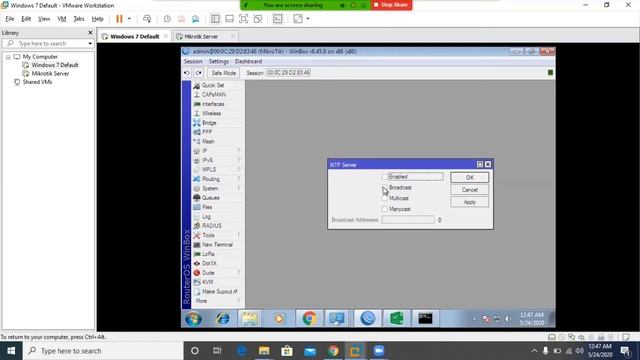Image resolution: width=640 pixels, height=360 pixels.
Task: Click the library search field
Action: click(x=48, y=44)
